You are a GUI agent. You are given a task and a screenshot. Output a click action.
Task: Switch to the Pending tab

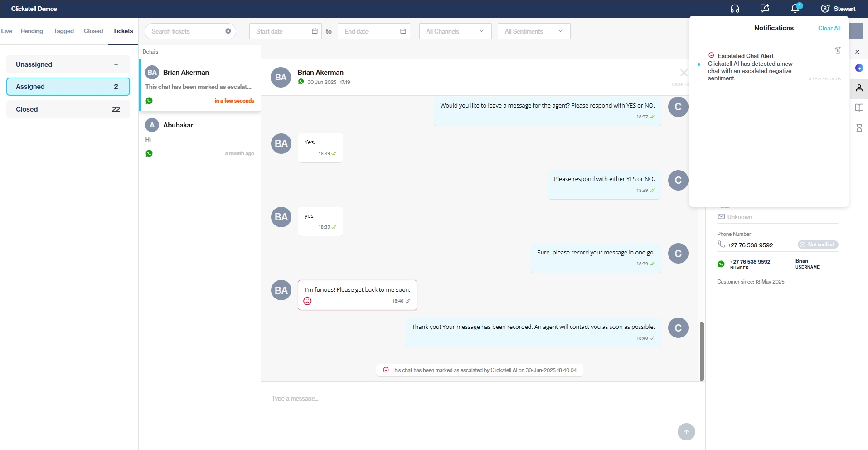(32, 31)
